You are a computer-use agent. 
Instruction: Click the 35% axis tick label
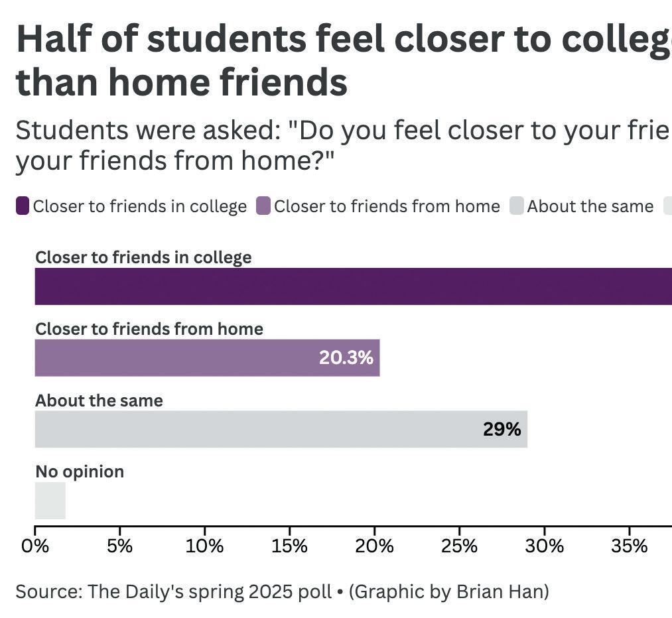click(x=629, y=546)
